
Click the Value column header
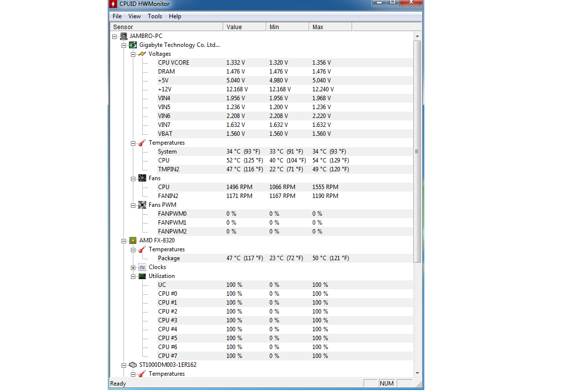click(x=244, y=27)
